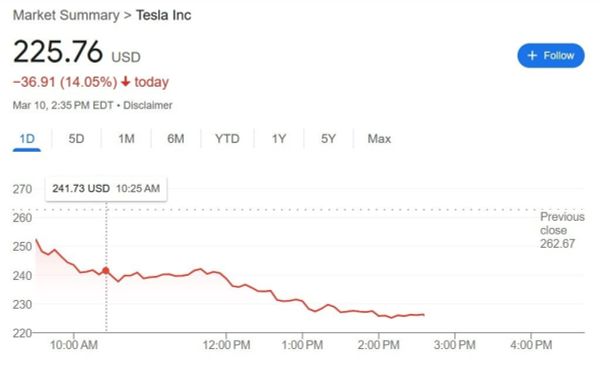Viewport: 600px width, 365px height.
Task: Select the 5Y chart range
Action: 328,139
